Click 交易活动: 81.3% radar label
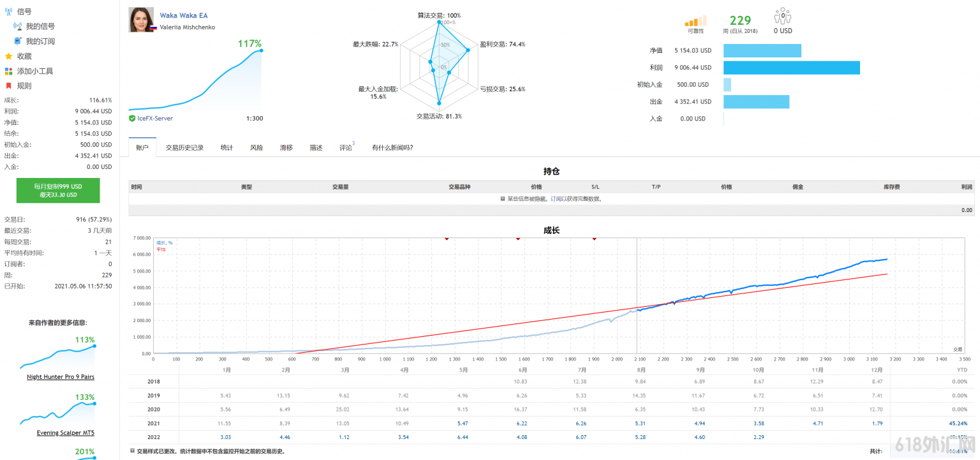Viewport: 980px width, 460px height. 439,116
